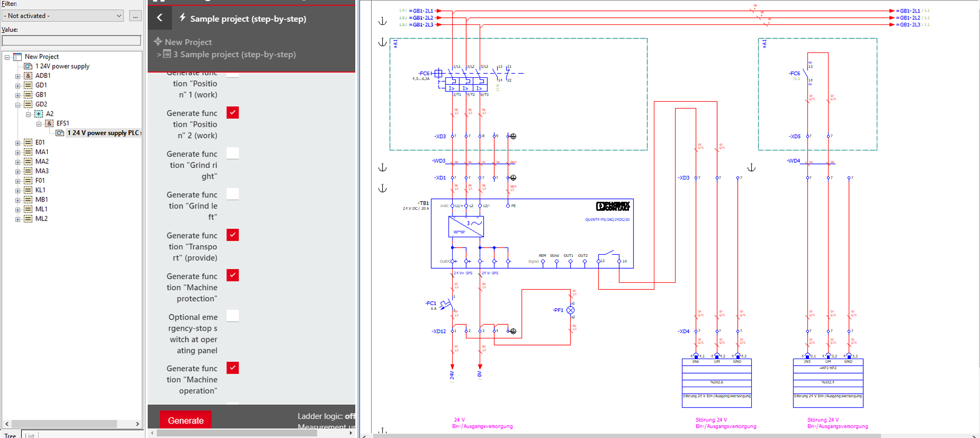Screen dimensions: 980x438
Task: Expand the KL1 tree node
Action: click(x=18, y=190)
